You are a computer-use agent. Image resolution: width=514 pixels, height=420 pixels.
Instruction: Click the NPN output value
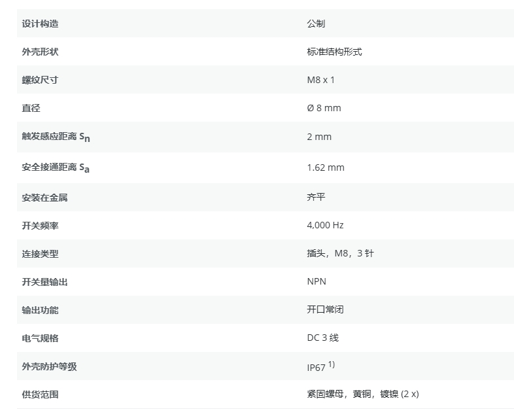(317, 281)
